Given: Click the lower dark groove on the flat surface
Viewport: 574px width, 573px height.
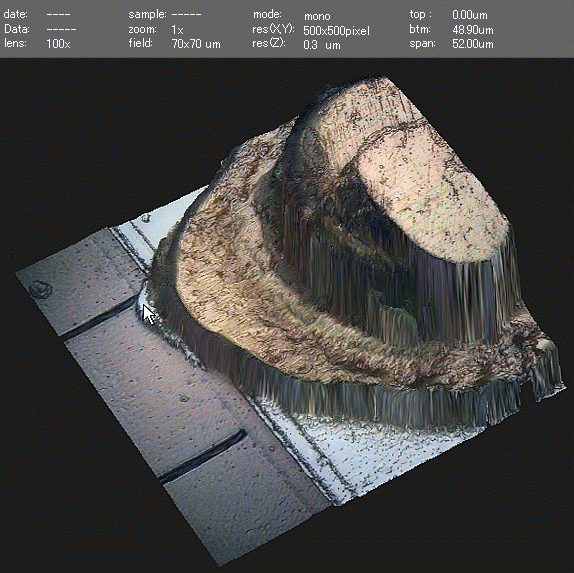Looking at the screenshot, I should point(202,456).
